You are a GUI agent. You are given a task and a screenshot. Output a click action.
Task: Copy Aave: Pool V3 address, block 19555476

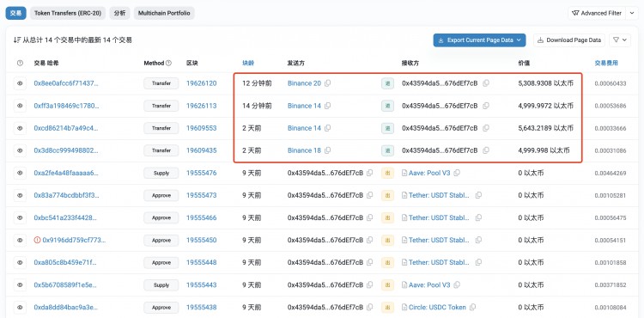(x=457, y=173)
